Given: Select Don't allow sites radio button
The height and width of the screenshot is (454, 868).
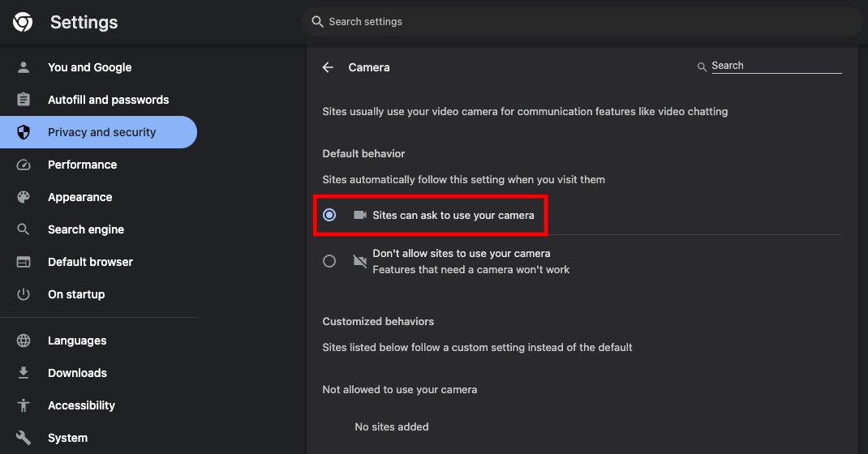Looking at the screenshot, I should click(329, 261).
